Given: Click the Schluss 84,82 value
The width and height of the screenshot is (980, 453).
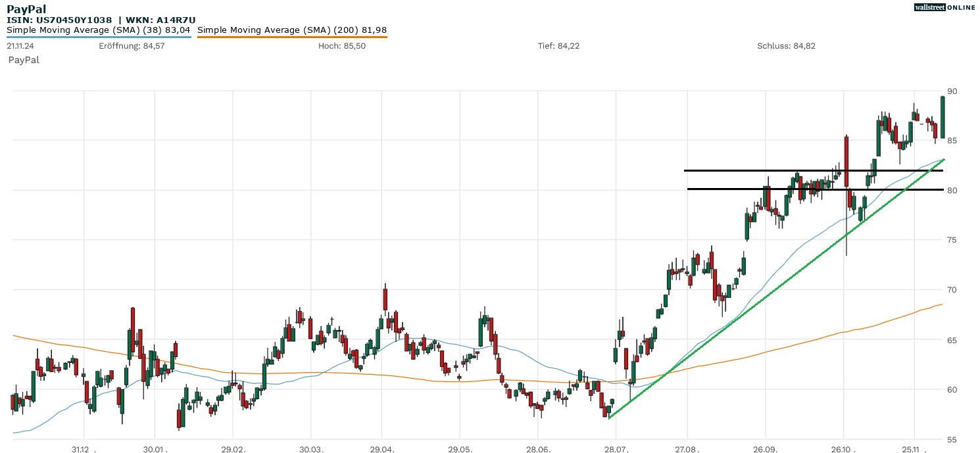Looking at the screenshot, I should (786, 46).
